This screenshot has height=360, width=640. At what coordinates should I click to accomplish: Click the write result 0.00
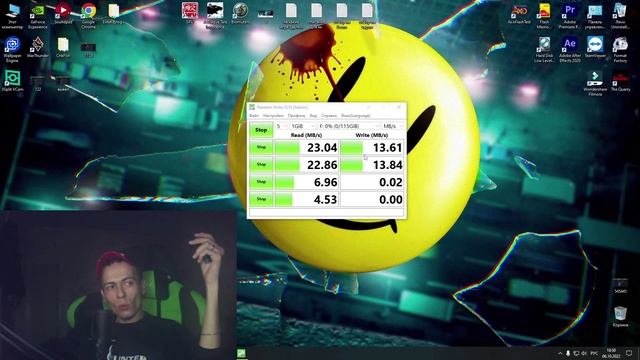pyautogui.click(x=372, y=199)
